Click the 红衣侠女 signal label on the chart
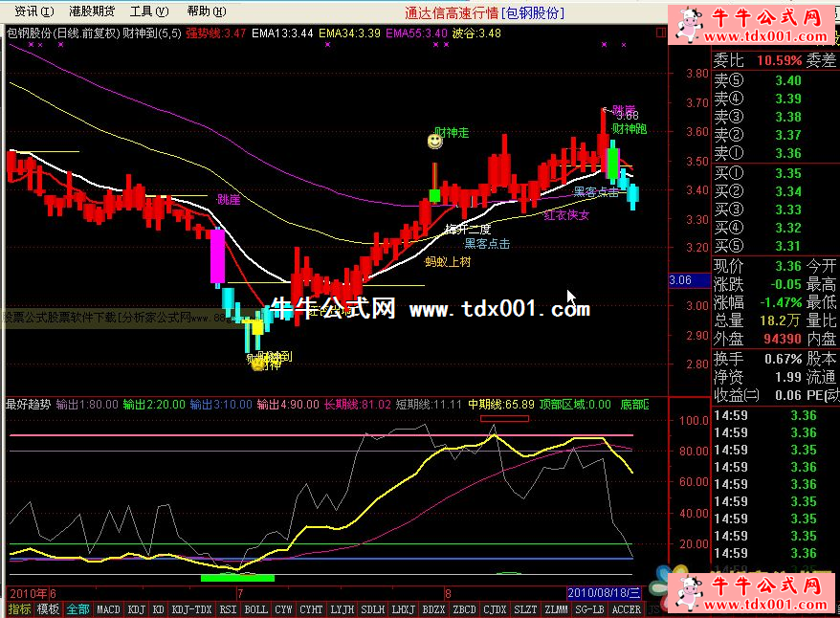The width and height of the screenshot is (840, 618). coord(566,215)
